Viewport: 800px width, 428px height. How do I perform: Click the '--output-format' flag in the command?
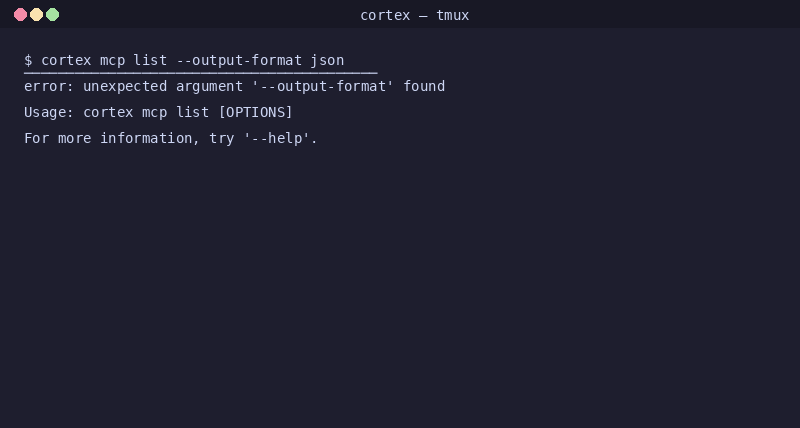click(239, 60)
